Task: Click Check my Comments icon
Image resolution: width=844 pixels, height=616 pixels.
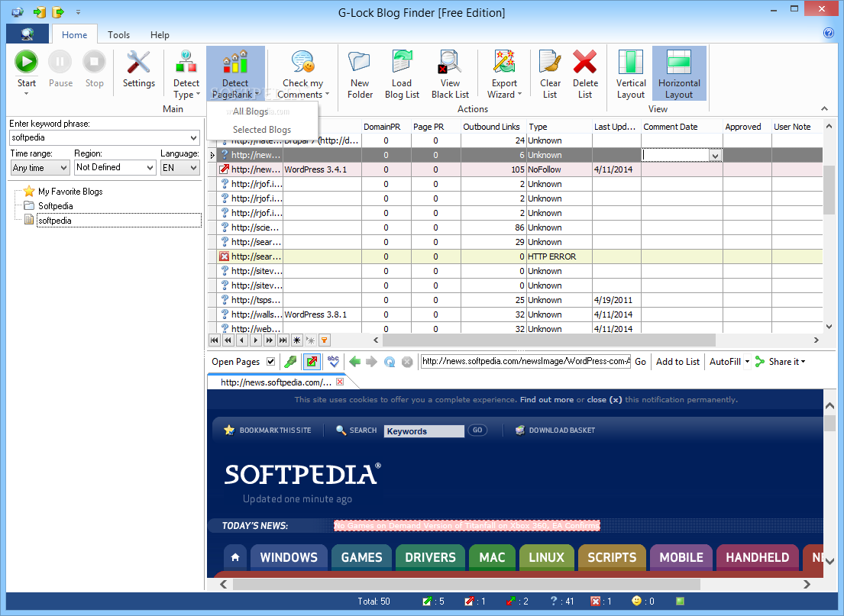Action: click(x=303, y=63)
